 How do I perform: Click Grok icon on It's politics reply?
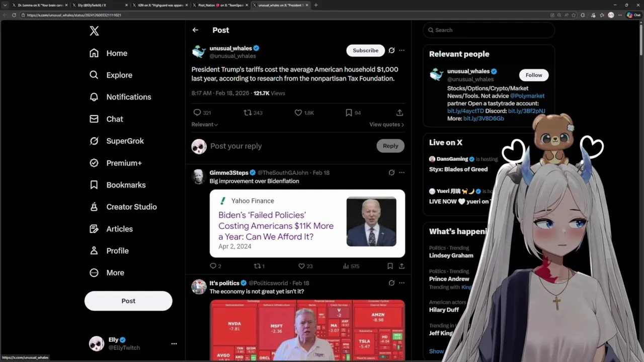[391, 283]
